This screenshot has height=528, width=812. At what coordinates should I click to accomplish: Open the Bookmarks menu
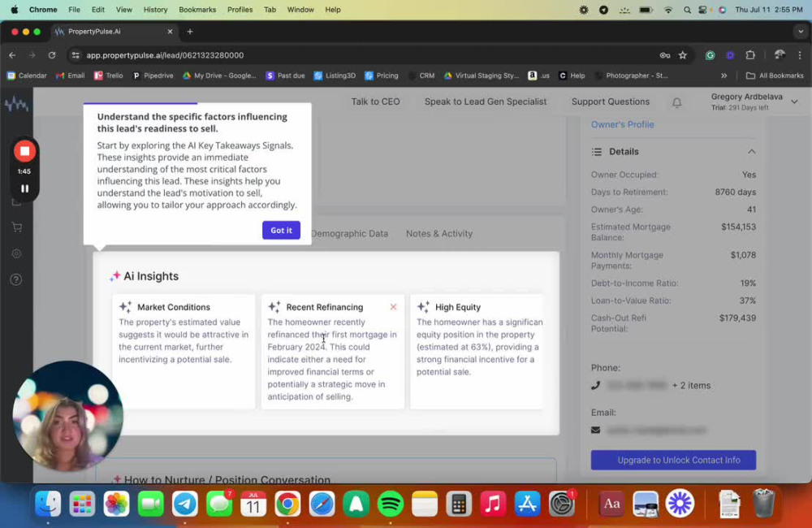(197, 9)
